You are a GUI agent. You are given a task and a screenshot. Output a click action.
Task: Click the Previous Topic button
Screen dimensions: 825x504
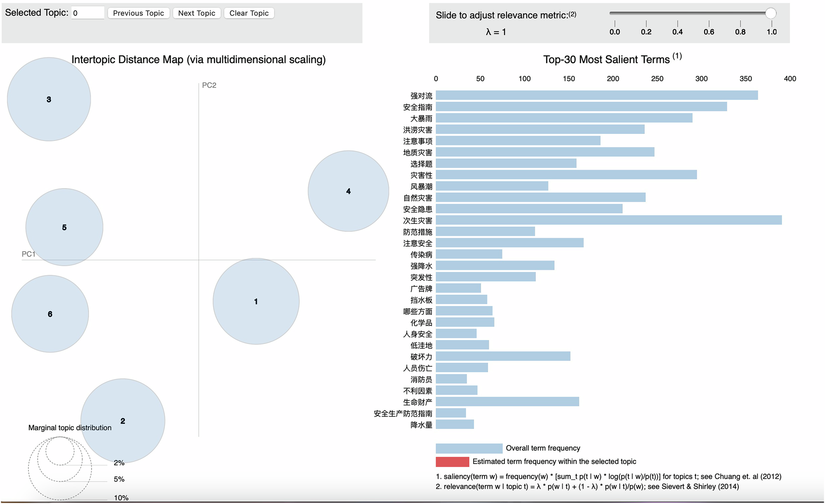coord(138,13)
